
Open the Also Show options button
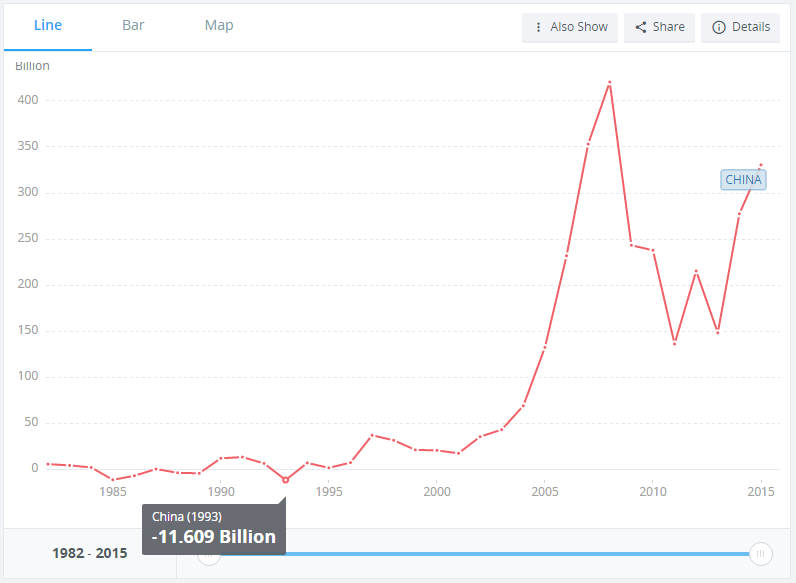pos(570,27)
